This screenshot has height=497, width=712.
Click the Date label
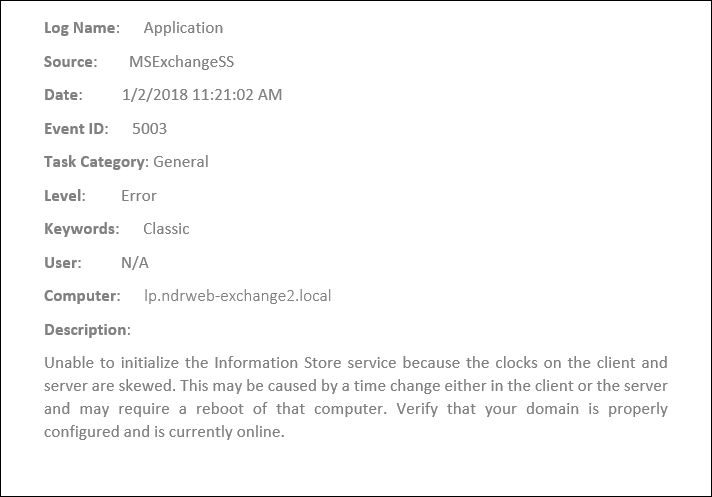(63, 95)
